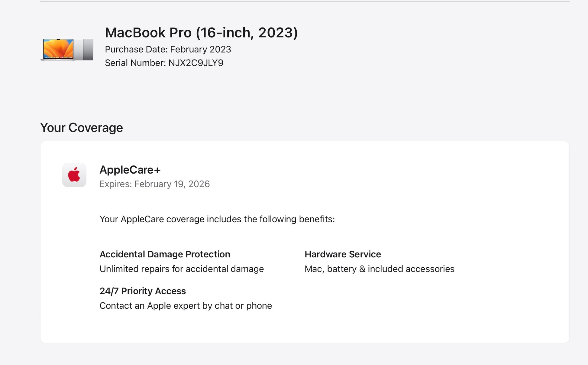Select the "Hardware Service" benefit heading
588x365 pixels.
tap(343, 254)
